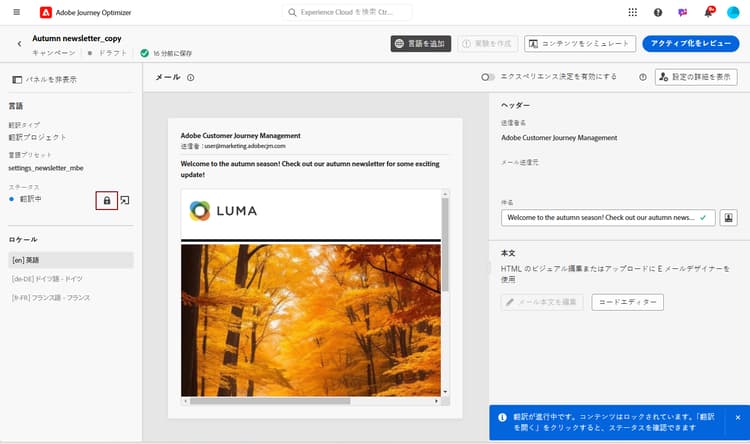The image size is (750, 444).
Task: Click the subject line input field
Action: [608, 218]
